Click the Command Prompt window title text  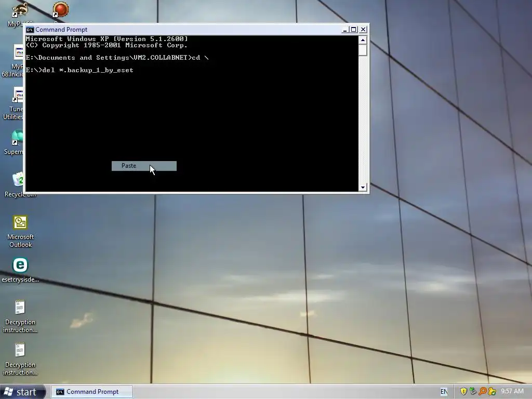point(61,30)
